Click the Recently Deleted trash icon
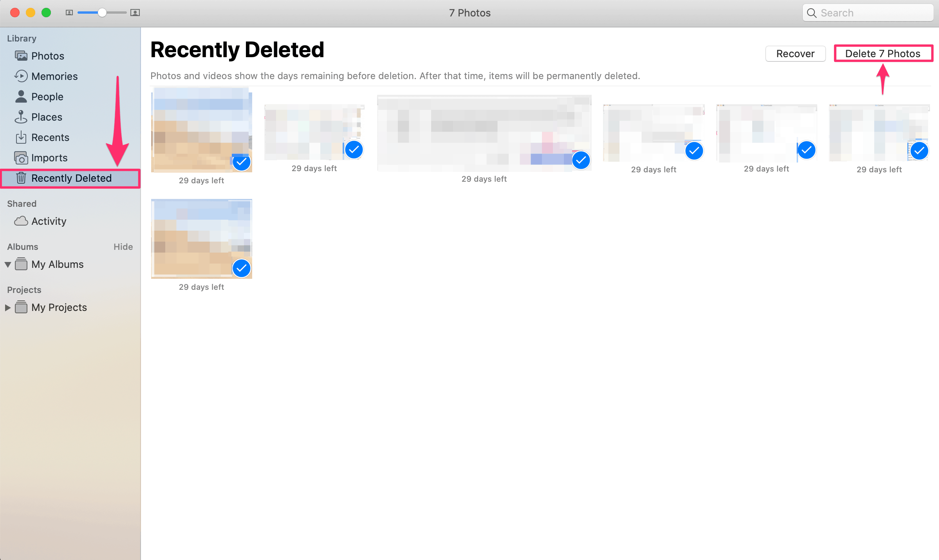This screenshot has width=939, height=560. [x=21, y=178]
